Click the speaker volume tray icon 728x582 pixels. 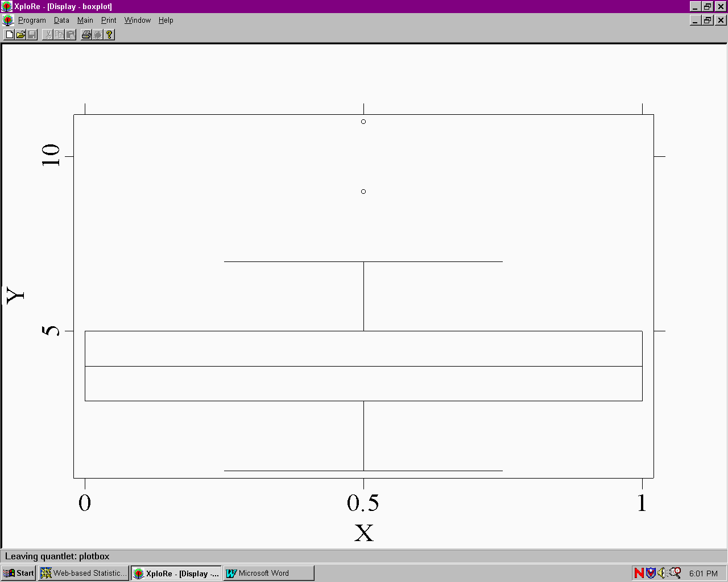pyautogui.click(x=662, y=573)
